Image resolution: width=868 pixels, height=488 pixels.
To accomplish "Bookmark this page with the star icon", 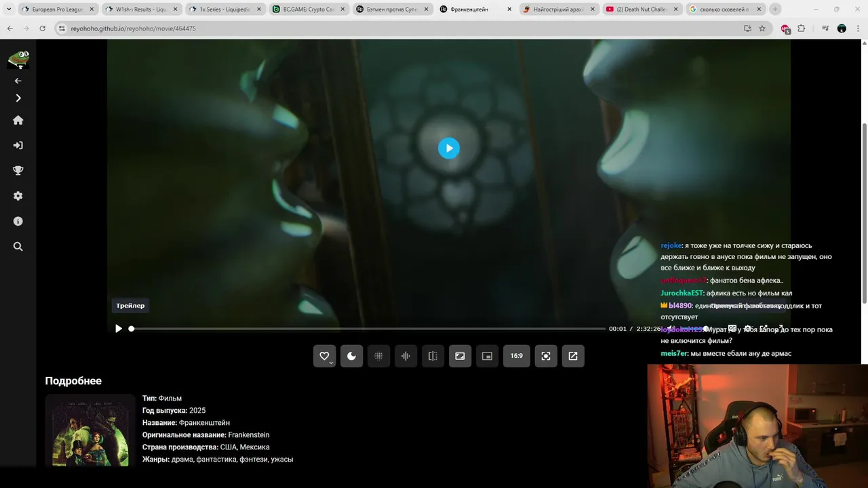I will click(762, 28).
